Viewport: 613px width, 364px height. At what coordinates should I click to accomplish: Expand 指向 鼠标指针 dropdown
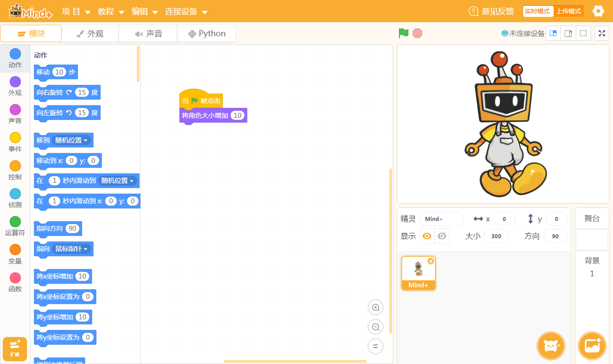coord(71,249)
